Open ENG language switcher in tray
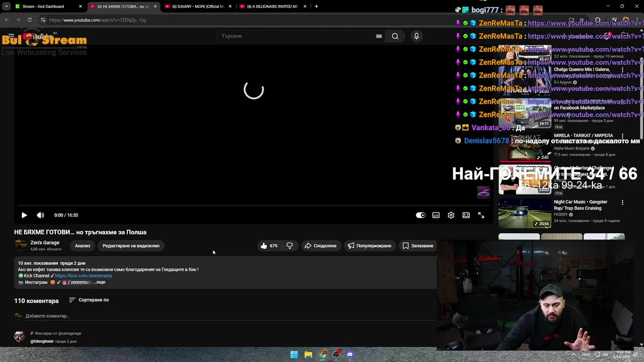The width and height of the screenshot is (644, 362). [x=586, y=354]
